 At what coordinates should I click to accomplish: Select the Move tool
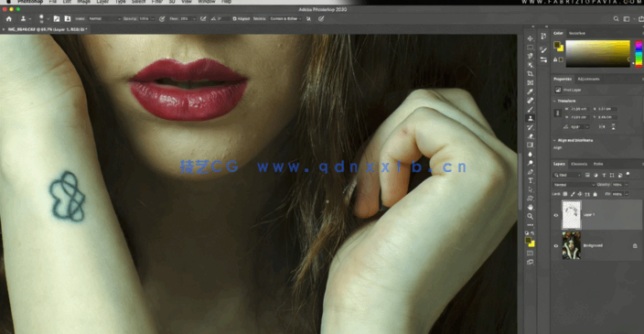531,38
